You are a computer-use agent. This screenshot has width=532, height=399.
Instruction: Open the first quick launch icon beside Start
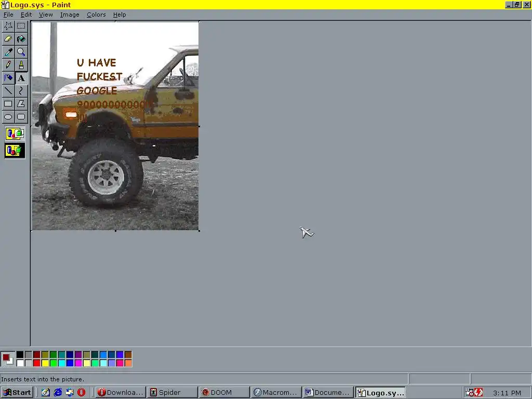click(x=46, y=393)
